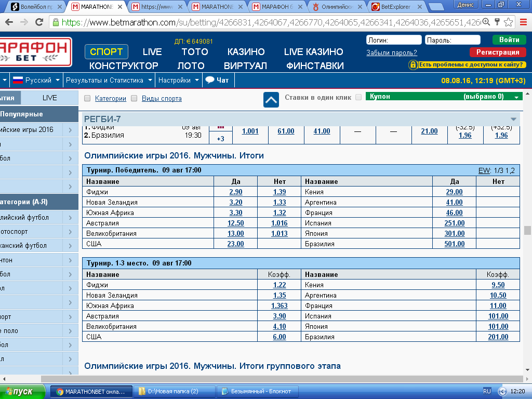532x399 pixels.
Task: Click the green Войти button
Action: pos(509,39)
